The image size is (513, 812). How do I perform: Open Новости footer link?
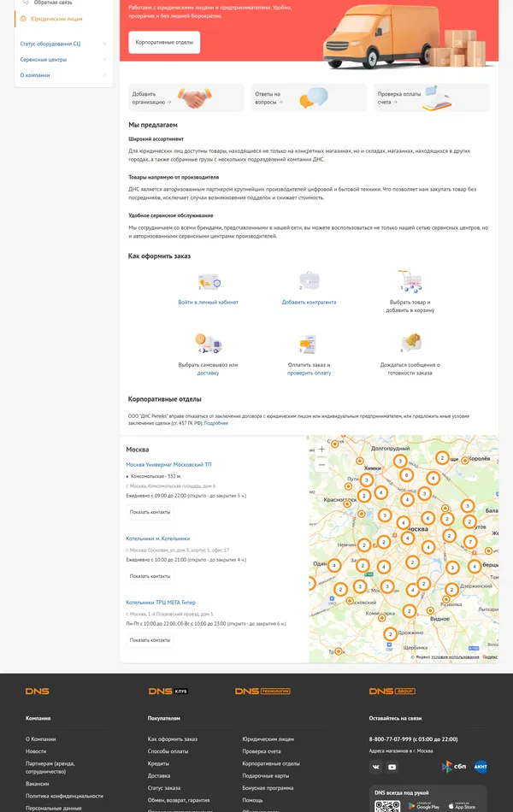point(36,751)
